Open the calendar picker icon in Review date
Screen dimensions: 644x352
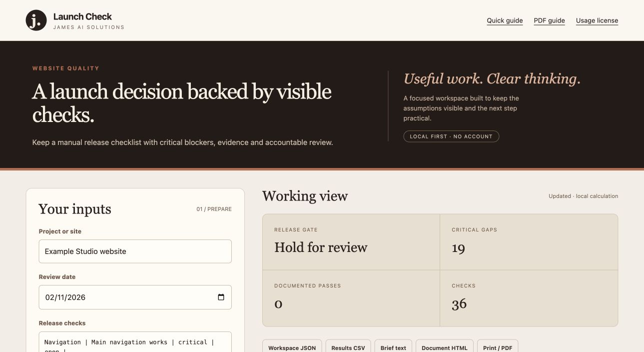[221, 297]
